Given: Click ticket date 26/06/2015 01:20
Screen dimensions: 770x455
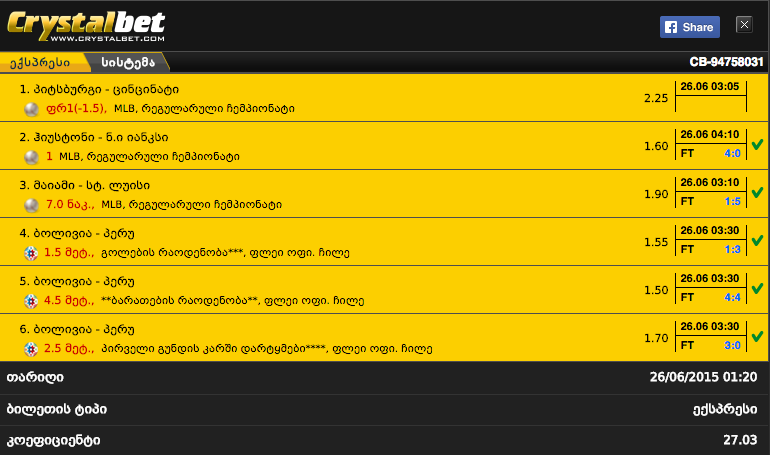Looking at the screenshot, I should click(703, 377).
